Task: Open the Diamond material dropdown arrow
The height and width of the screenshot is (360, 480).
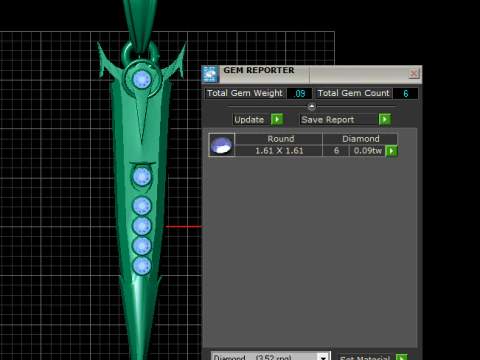Action: pyautogui.click(x=323, y=357)
